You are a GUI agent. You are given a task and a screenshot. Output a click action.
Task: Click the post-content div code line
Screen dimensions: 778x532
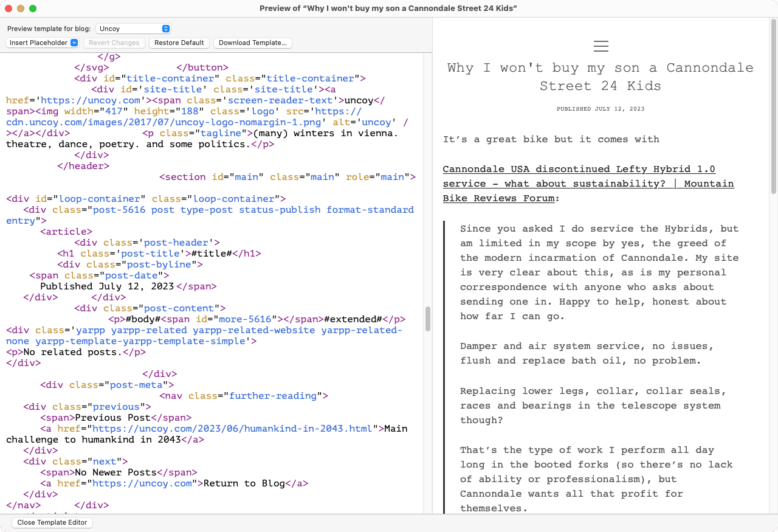[x=150, y=308]
